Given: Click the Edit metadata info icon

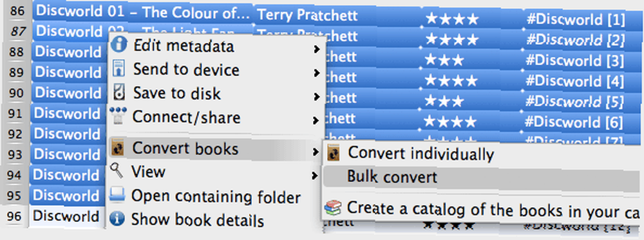Looking at the screenshot, I should coord(118,46).
